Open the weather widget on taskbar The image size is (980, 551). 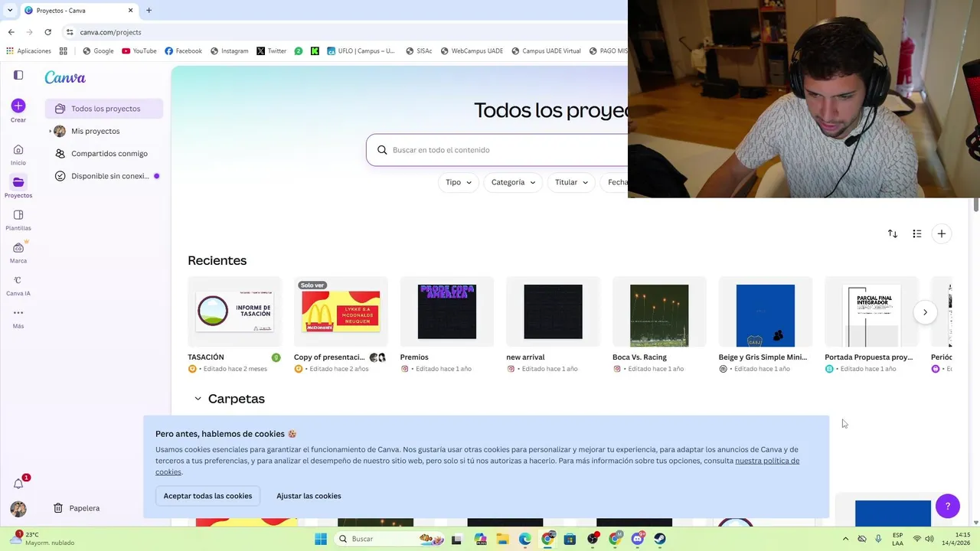[42, 539]
